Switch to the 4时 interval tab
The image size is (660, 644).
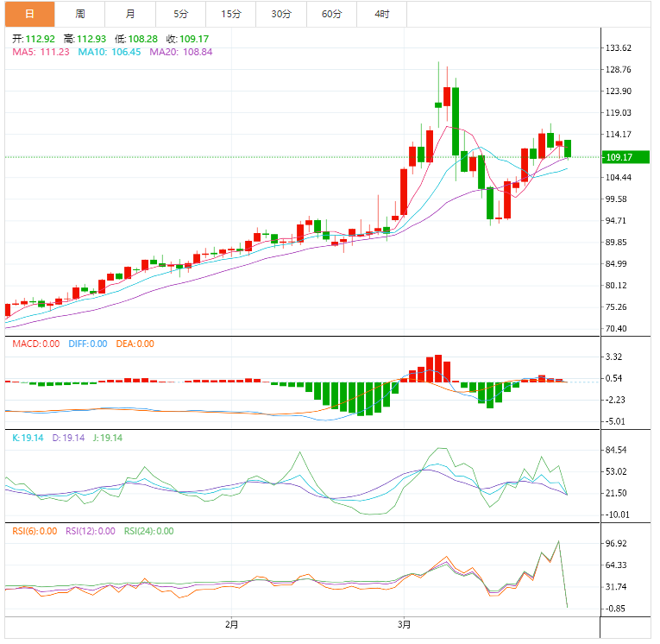click(x=381, y=14)
